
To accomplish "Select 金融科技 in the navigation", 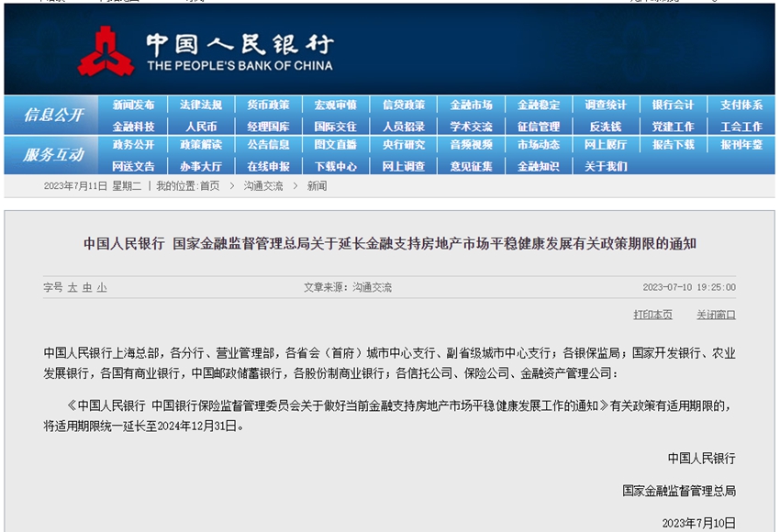I will coord(133,127).
